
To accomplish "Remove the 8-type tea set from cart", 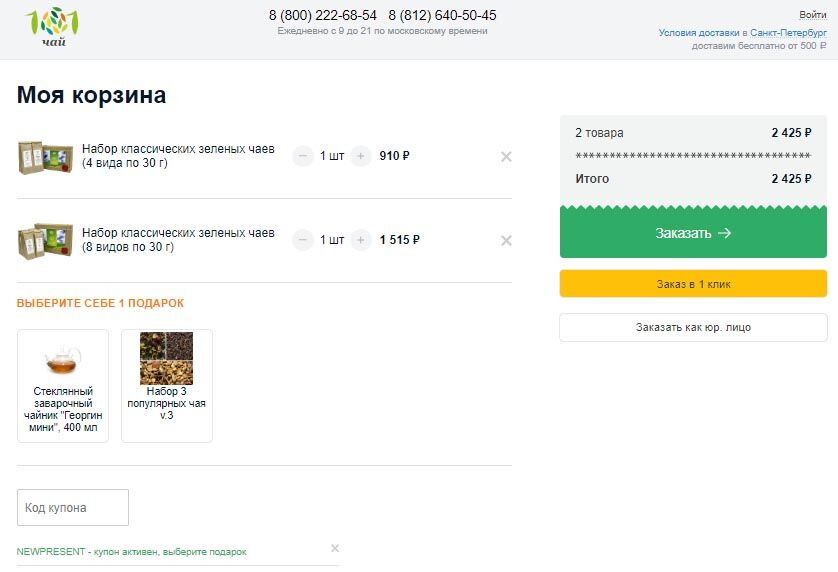I will point(506,240).
